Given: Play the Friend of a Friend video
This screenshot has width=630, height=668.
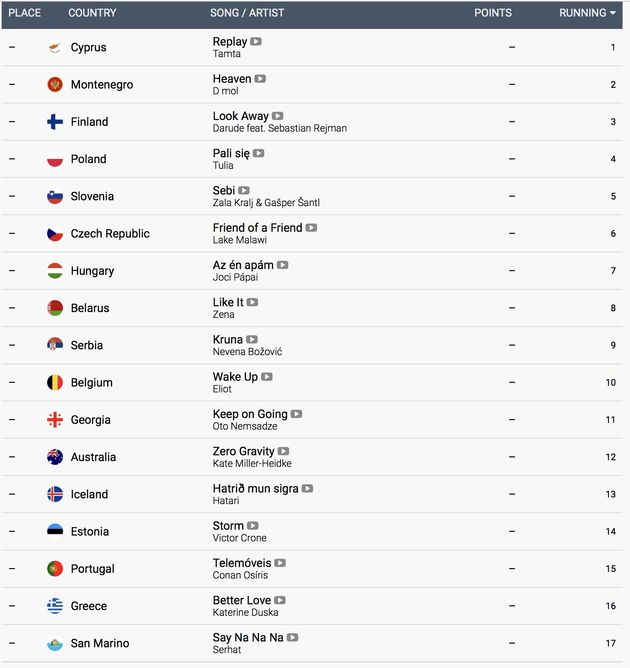Looking at the screenshot, I should [x=311, y=228].
